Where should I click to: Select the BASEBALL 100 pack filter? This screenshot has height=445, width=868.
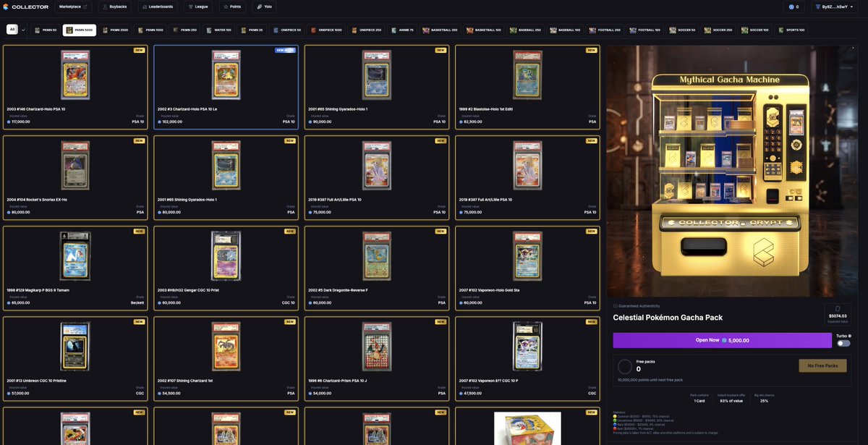pyautogui.click(x=566, y=30)
